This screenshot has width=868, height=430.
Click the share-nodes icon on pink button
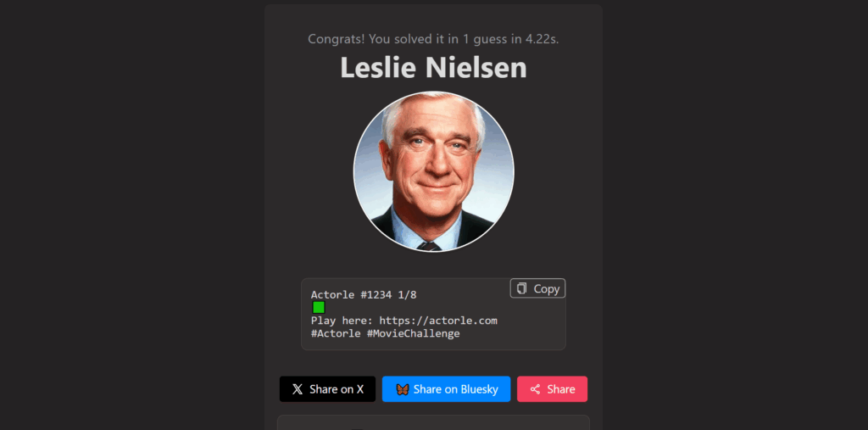click(x=535, y=389)
